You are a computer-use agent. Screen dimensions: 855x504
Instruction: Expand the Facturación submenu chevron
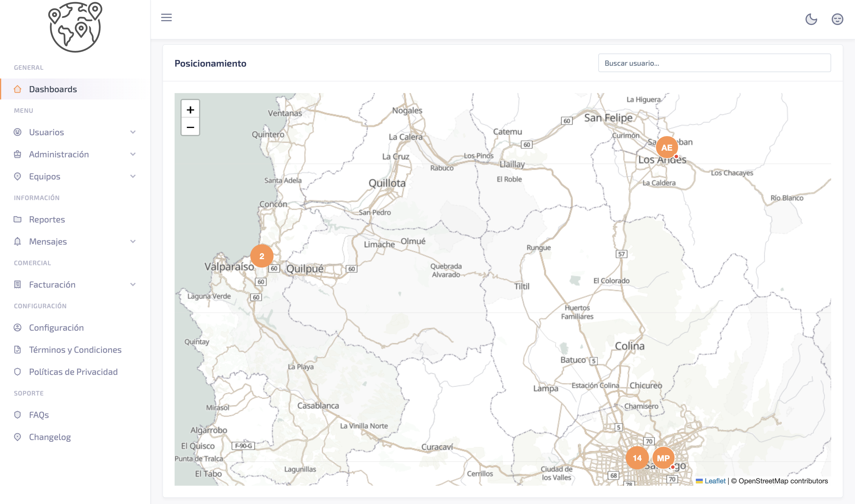coord(133,285)
